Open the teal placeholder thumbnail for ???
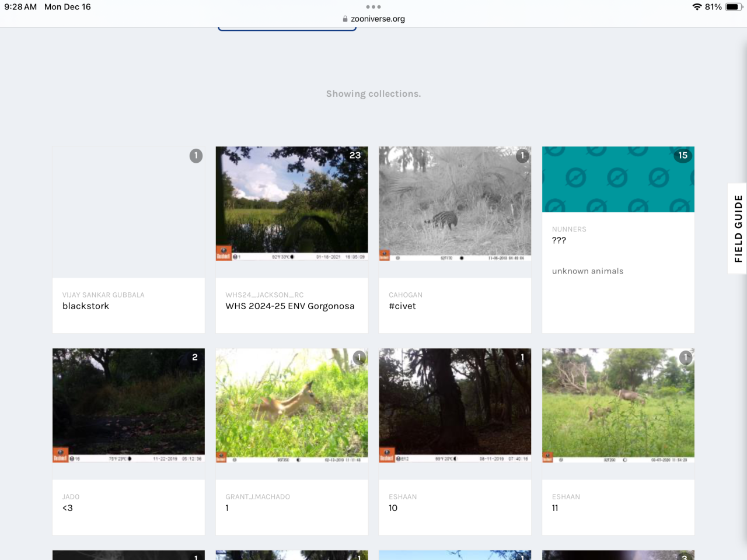Image resolution: width=747 pixels, height=560 pixels. tap(619, 179)
